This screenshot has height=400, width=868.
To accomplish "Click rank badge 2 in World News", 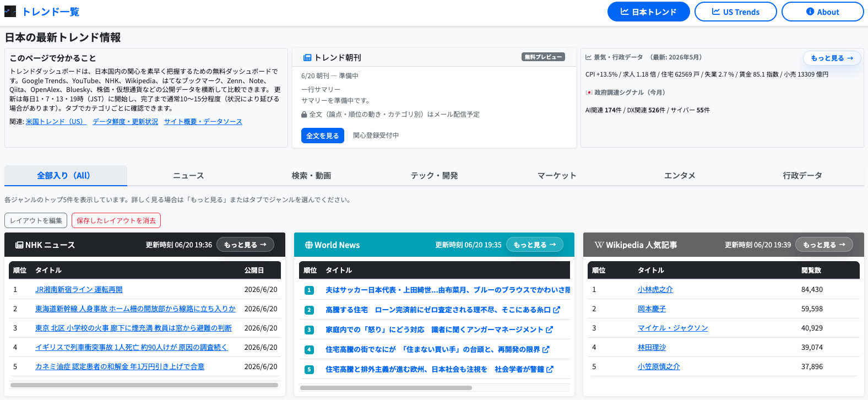I will coord(310,310).
